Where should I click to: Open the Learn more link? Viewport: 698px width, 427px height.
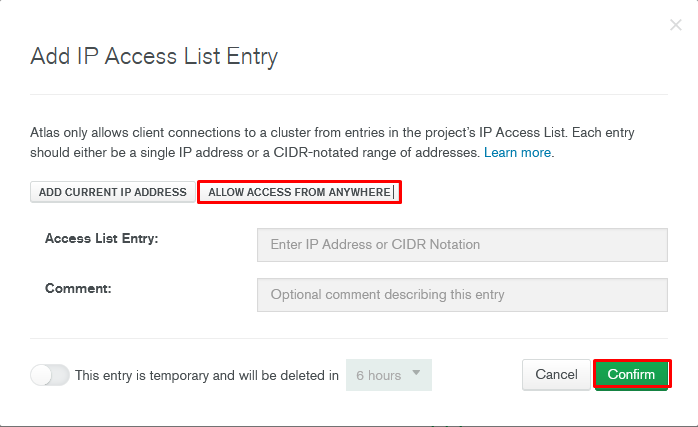pos(517,153)
